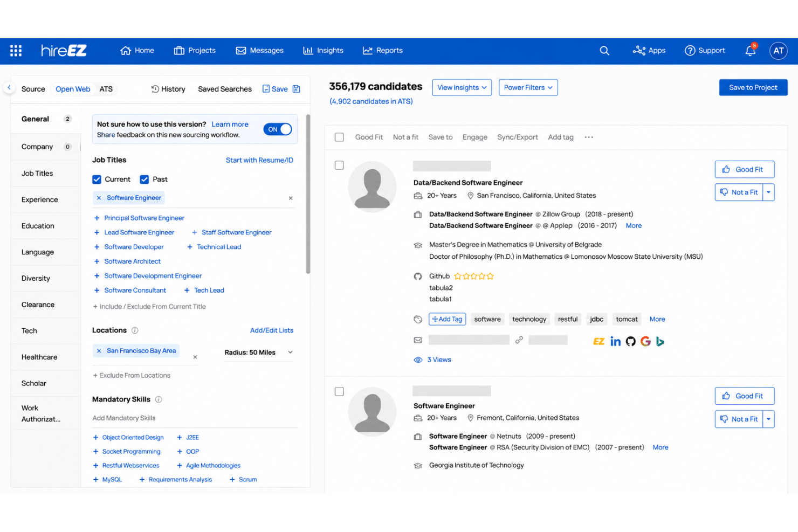Click the first candidate's avatar
798x532 pixels.
click(x=372, y=187)
